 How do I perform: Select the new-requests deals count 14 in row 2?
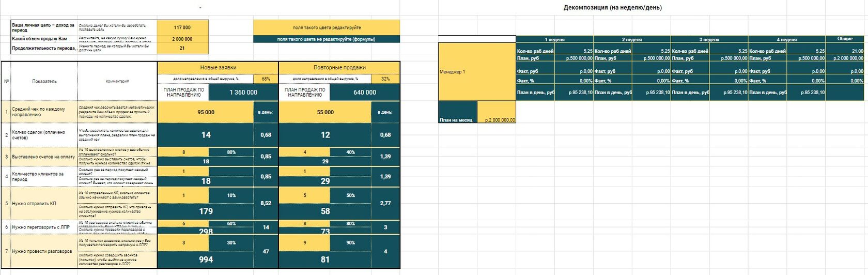[x=206, y=135]
